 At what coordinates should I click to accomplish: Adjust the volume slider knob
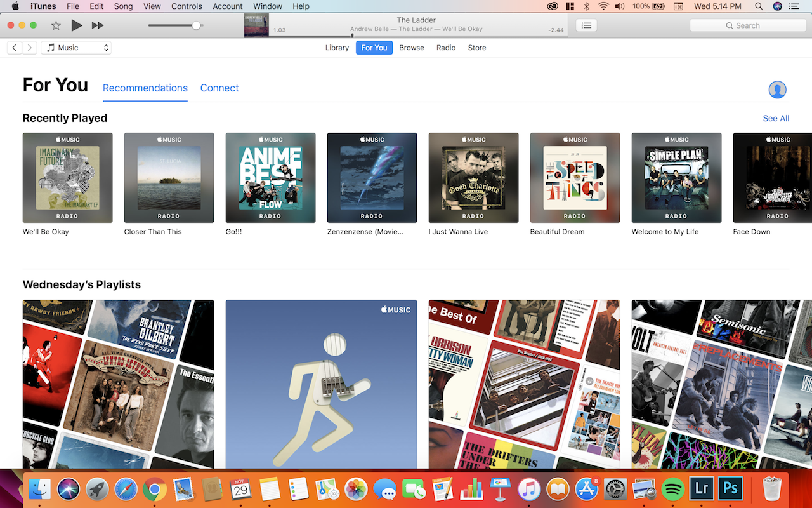coord(196,25)
